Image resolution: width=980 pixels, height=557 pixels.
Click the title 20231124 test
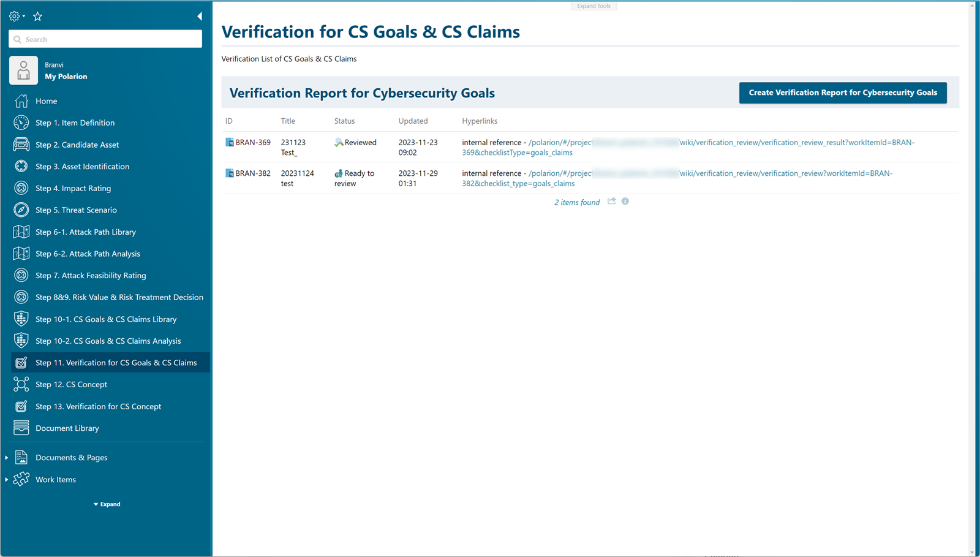pos(298,178)
